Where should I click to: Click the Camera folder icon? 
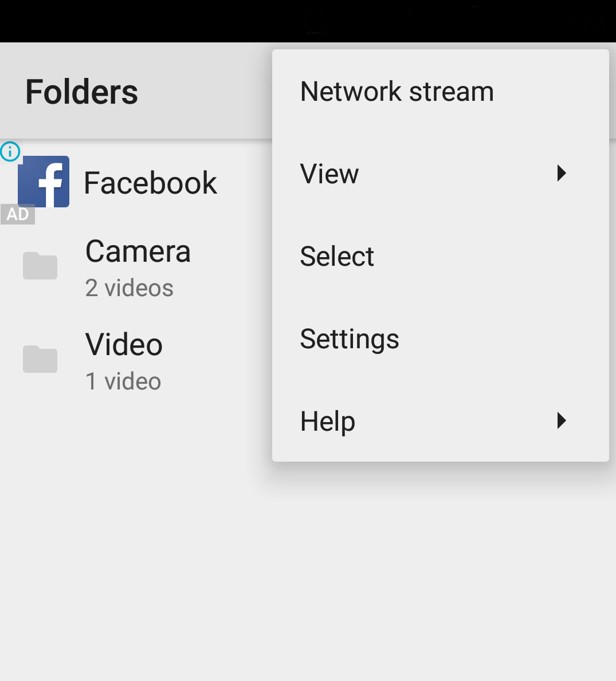point(40,265)
